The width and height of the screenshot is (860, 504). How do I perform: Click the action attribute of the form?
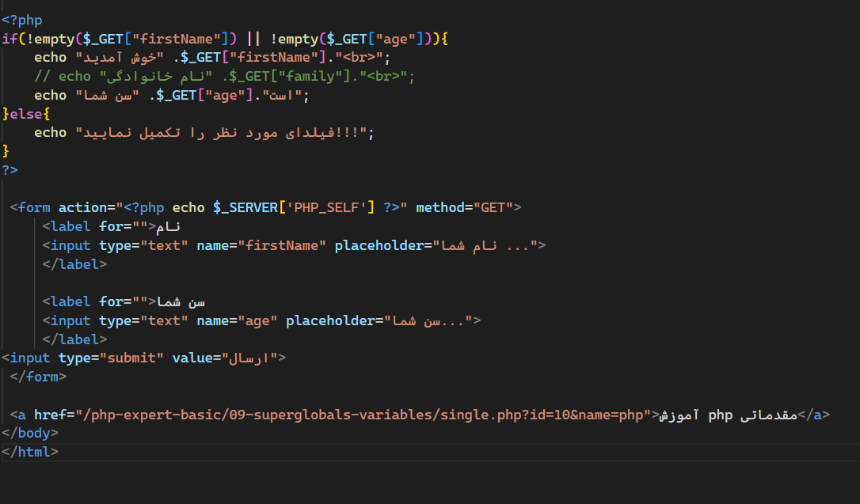[x=83, y=207]
